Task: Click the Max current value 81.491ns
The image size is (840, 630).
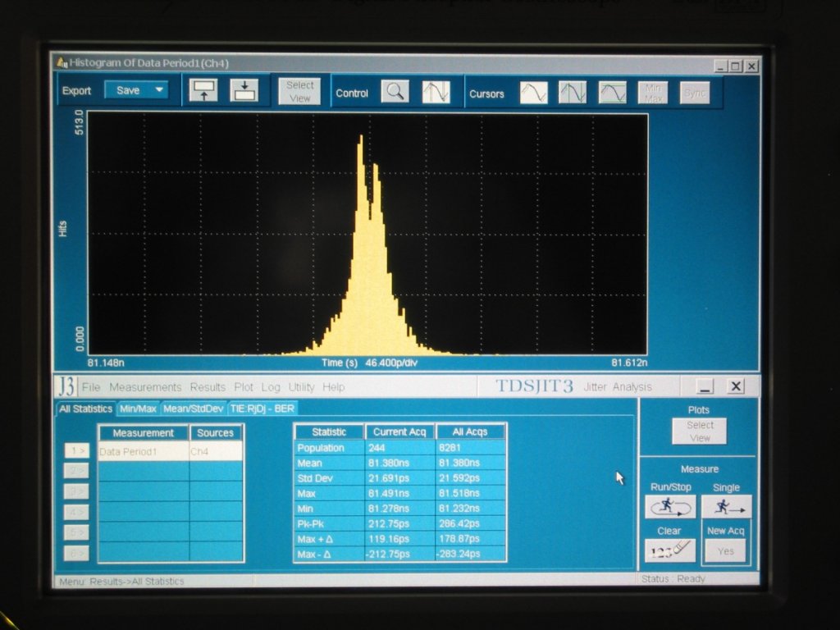Action: 400,493
